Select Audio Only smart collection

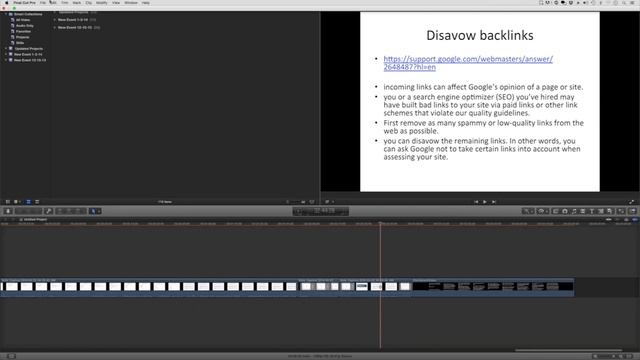(x=24, y=26)
